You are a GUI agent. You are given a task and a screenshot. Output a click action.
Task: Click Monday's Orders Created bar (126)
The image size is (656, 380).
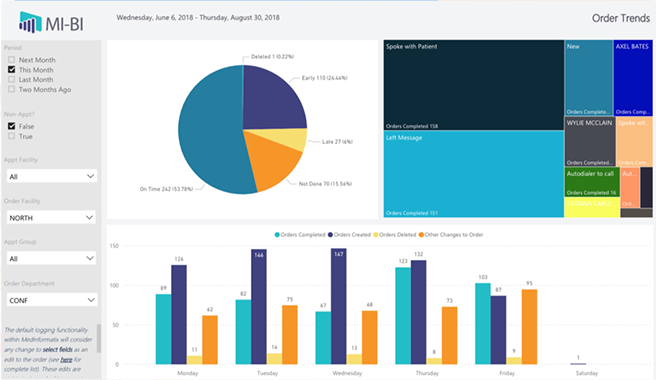tap(179, 314)
